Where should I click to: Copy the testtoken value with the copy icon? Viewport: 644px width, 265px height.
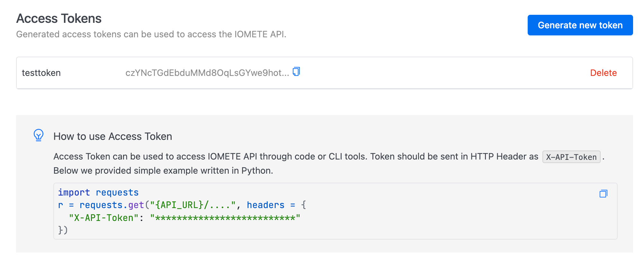pos(296,71)
